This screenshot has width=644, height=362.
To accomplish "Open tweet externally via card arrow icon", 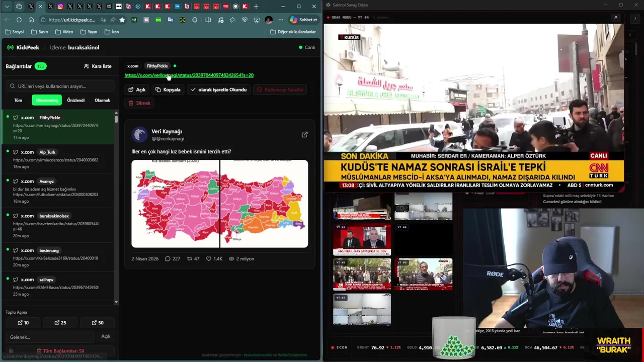I will [x=304, y=135].
